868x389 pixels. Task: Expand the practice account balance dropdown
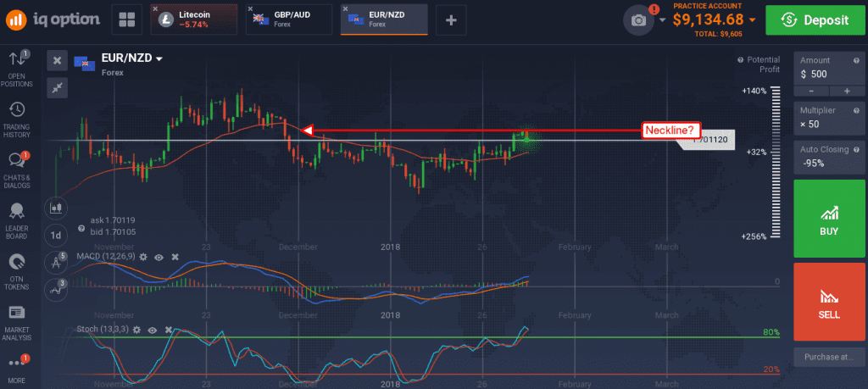tap(752, 20)
